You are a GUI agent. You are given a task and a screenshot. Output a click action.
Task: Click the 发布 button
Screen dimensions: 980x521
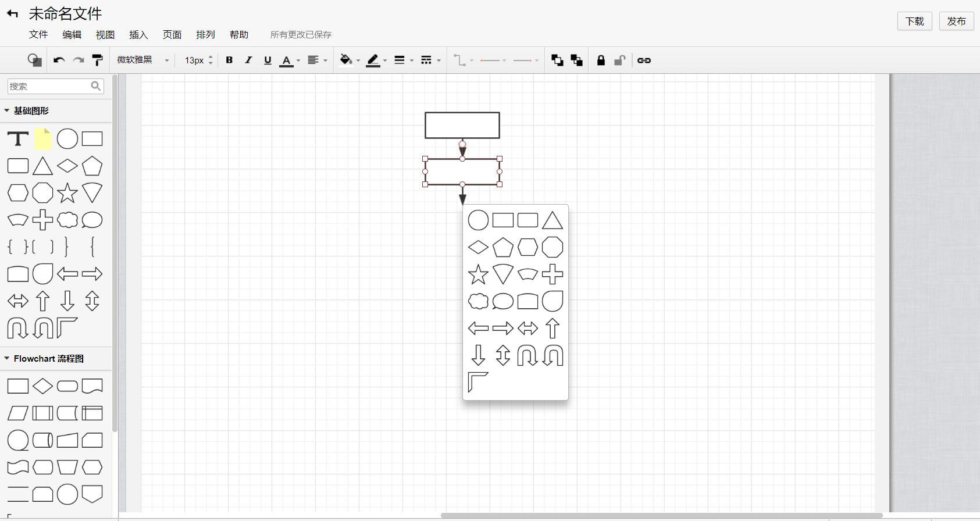(956, 21)
